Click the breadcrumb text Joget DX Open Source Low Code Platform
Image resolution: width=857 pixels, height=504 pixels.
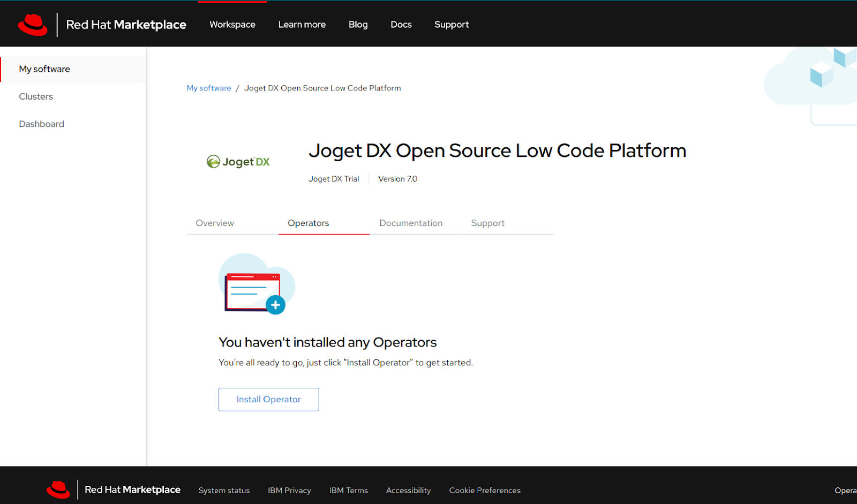coord(322,88)
